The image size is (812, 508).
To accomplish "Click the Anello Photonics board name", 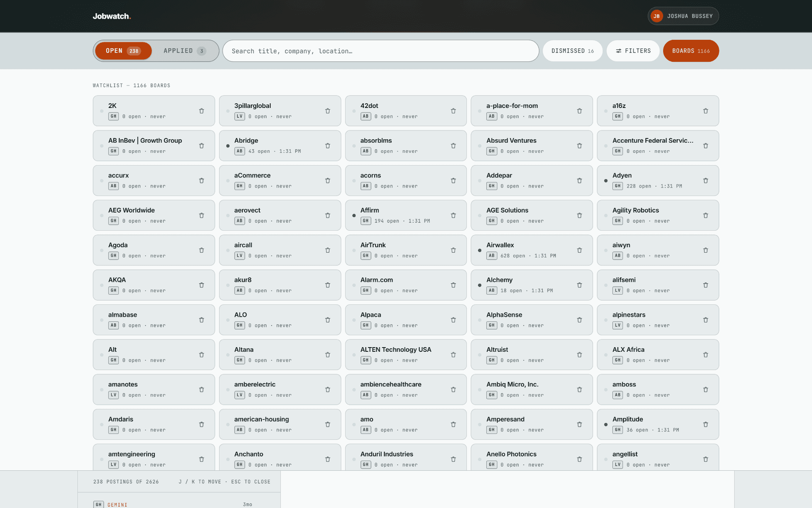I will coord(511,454).
